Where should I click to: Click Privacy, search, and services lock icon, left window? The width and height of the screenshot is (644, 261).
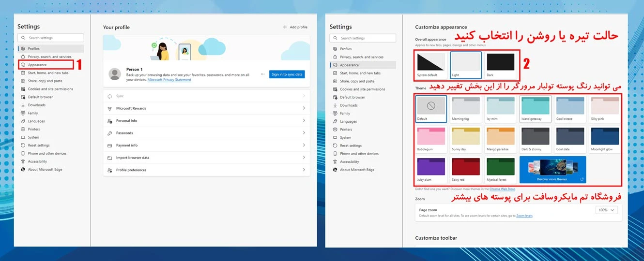(23, 57)
